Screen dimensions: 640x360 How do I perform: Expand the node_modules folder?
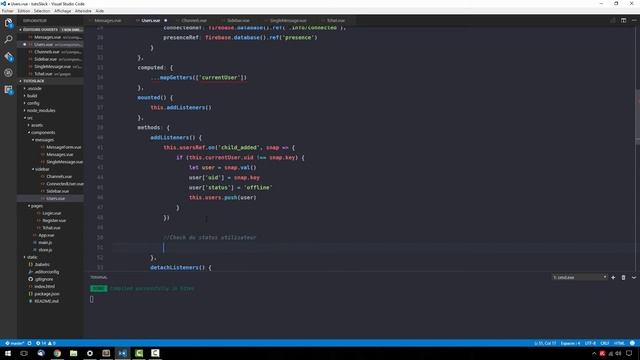coord(41,111)
